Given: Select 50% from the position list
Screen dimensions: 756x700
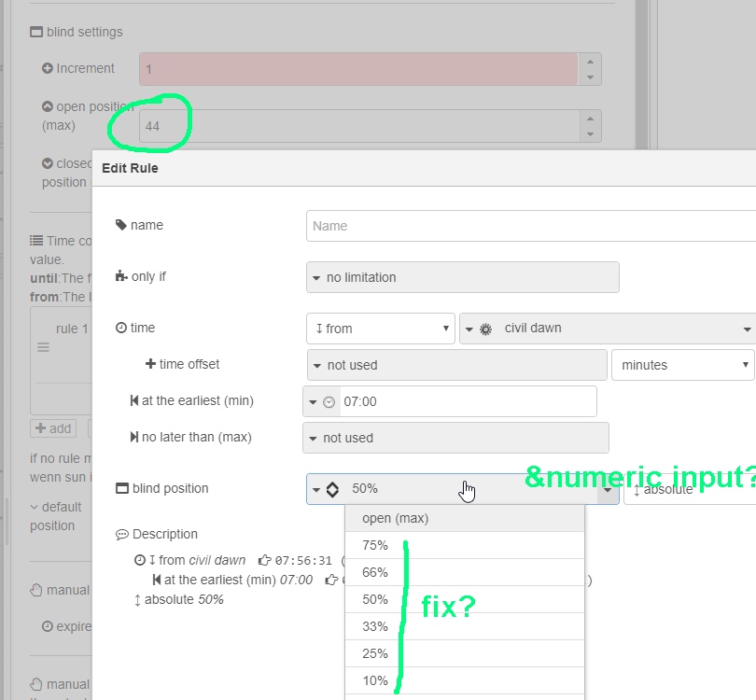Looking at the screenshot, I should coord(465,599).
